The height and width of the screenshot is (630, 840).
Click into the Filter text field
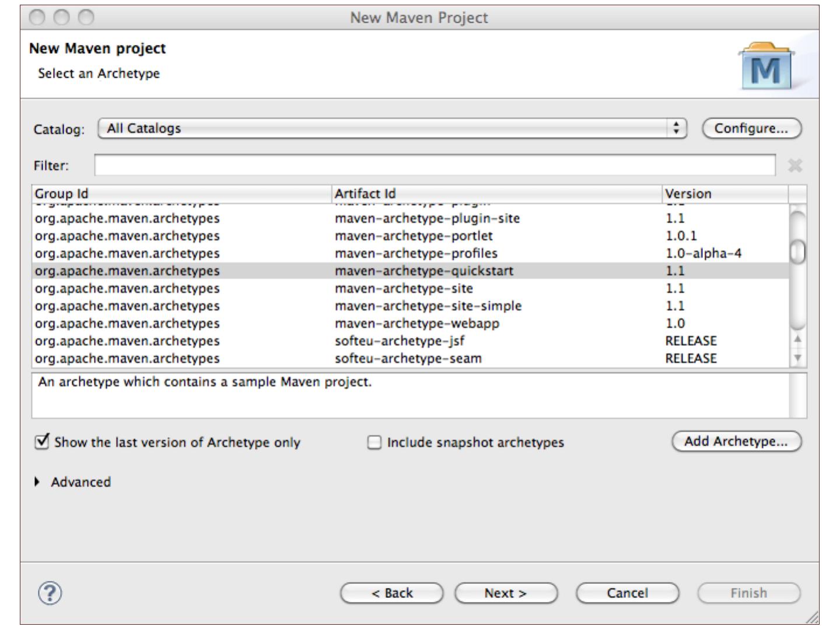tap(435, 166)
